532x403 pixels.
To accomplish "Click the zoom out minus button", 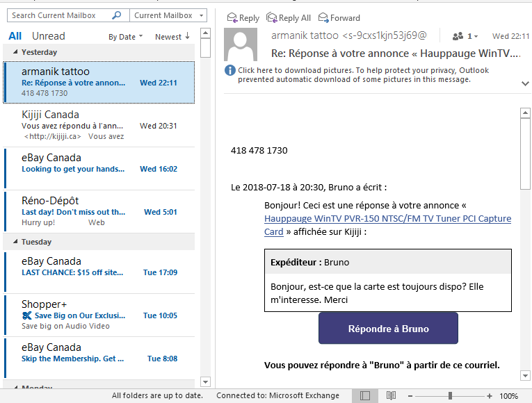I will point(410,396).
